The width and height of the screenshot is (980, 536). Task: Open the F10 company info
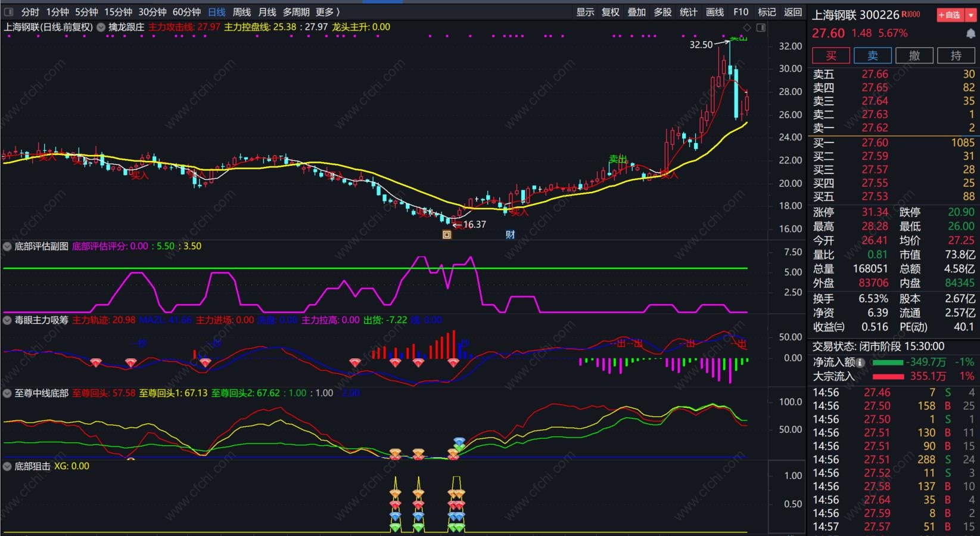[x=741, y=12]
